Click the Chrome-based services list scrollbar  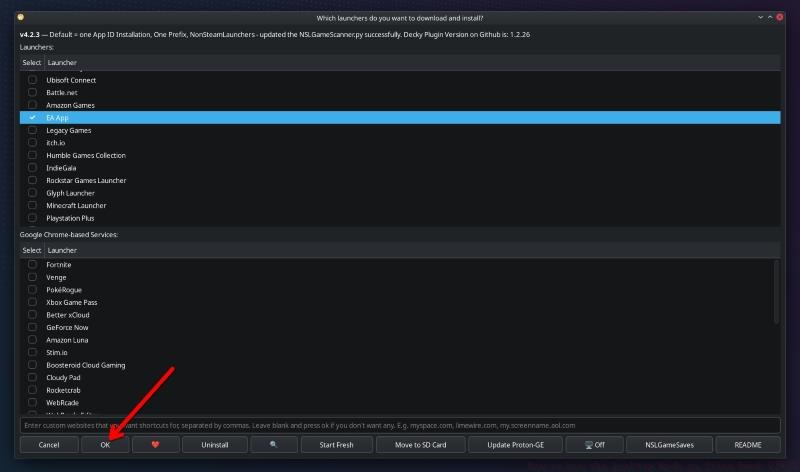tap(776, 290)
